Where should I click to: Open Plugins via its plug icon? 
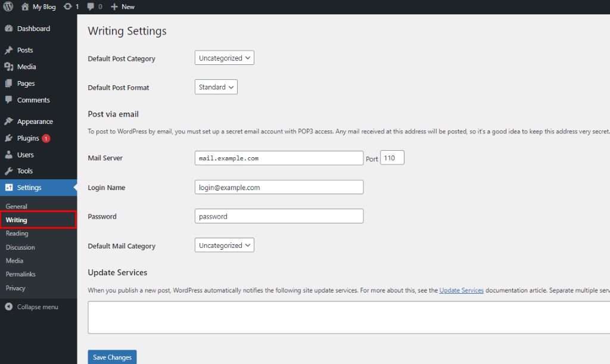point(10,138)
